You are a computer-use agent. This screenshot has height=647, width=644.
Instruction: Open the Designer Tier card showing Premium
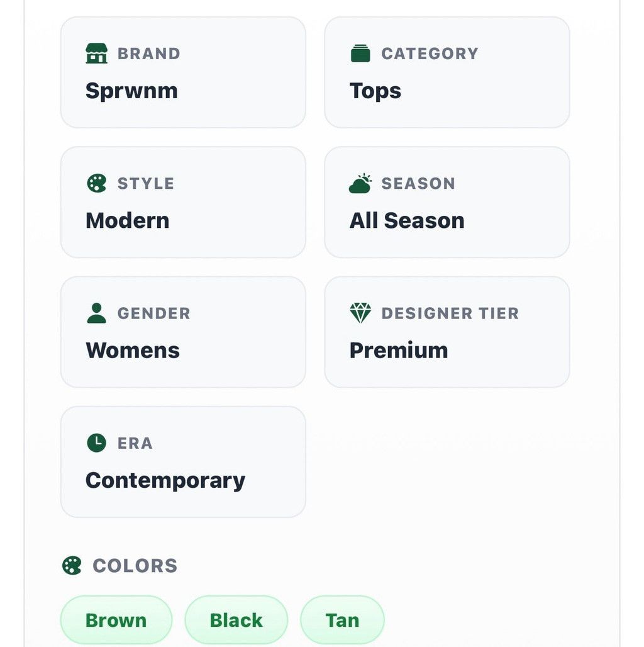(447, 332)
